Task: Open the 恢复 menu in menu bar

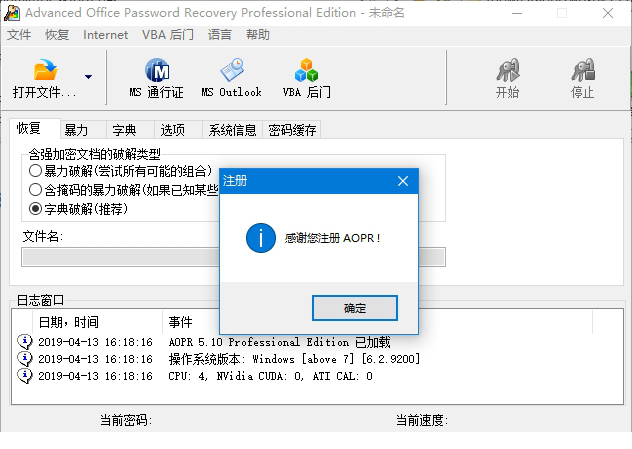Action: [x=57, y=35]
